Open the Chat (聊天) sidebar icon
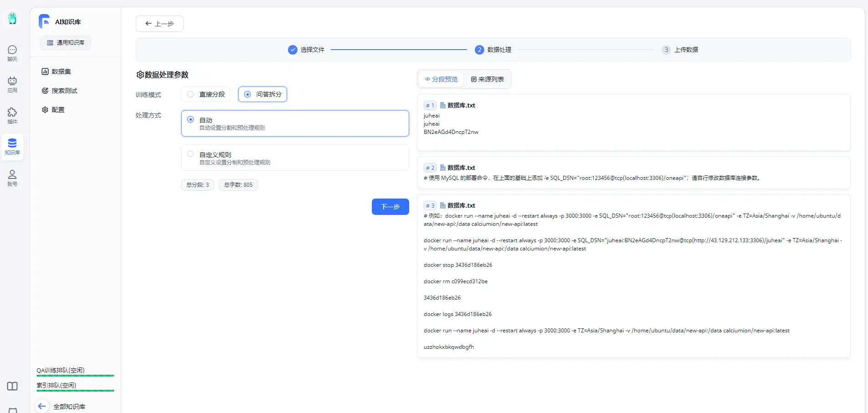The width and height of the screenshot is (868, 413). coord(12,53)
